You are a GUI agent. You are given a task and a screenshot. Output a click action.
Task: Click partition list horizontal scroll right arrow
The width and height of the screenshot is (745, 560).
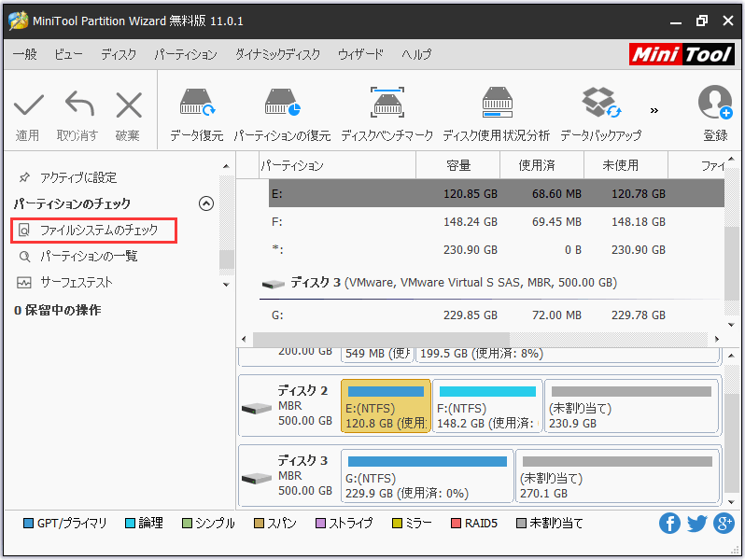click(x=717, y=339)
